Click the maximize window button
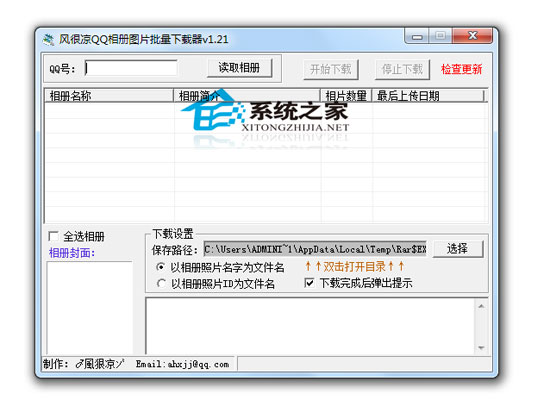This screenshot has width=550, height=400. pos(441,36)
